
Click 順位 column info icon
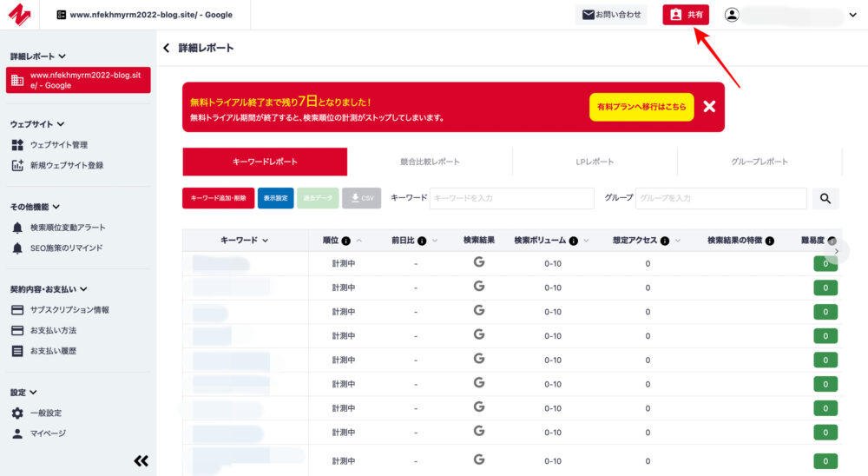[346, 241]
